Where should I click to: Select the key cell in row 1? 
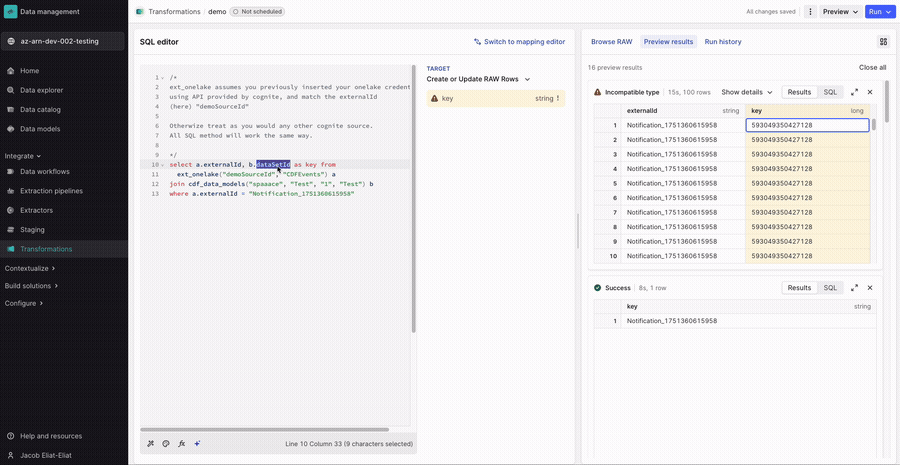point(808,125)
